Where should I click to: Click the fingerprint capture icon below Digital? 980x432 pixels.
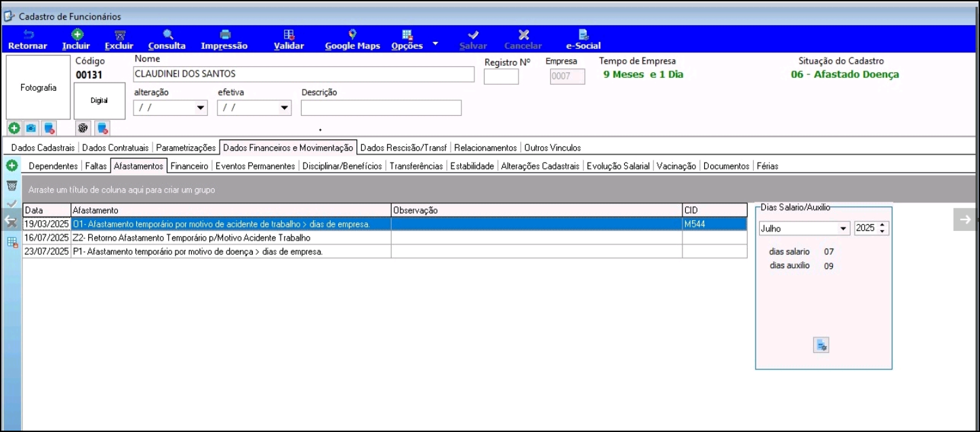click(x=83, y=127)
